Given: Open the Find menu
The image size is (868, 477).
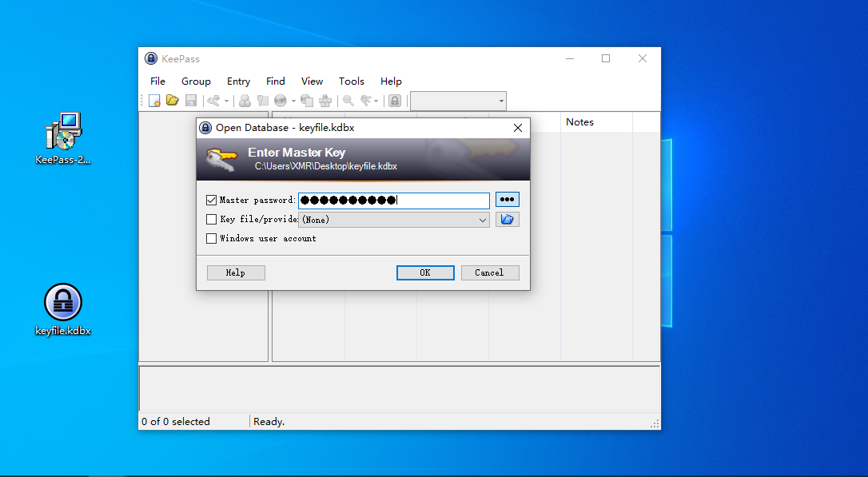Looking at the screenshot, I should 275,81.
